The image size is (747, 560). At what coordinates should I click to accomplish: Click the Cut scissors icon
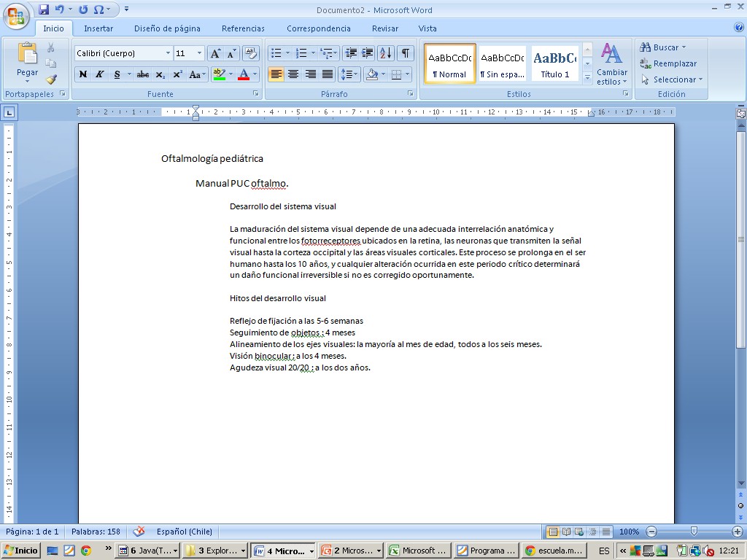[51, 47]
